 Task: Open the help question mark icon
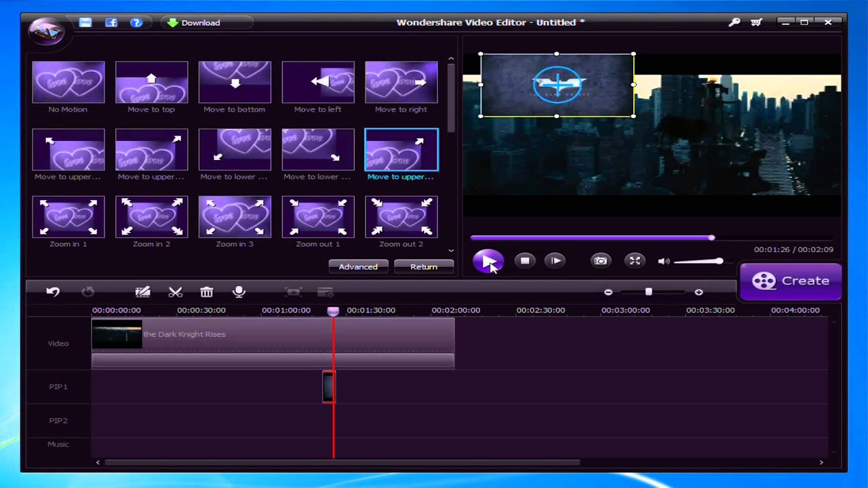(x=136, y=22)
